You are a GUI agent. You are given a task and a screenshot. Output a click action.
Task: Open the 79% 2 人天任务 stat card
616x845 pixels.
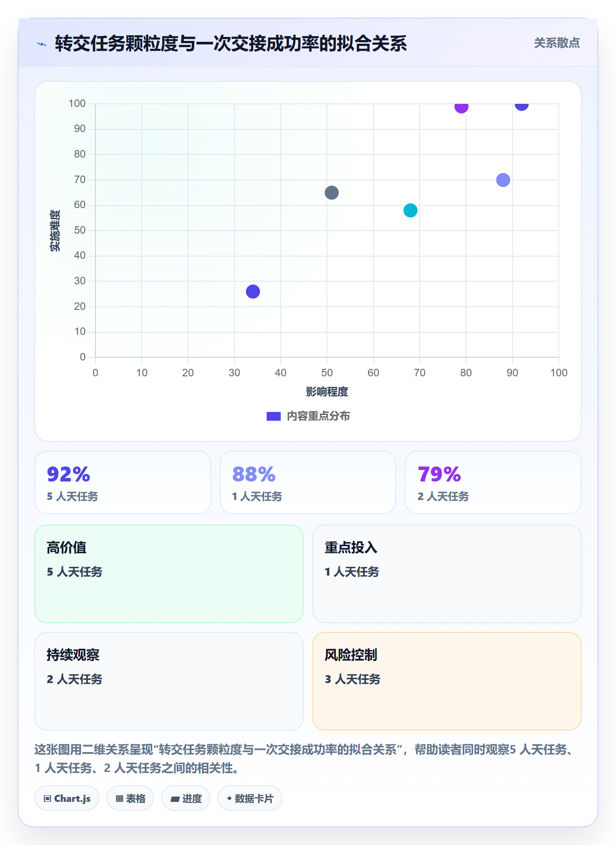click(x=493, y=482)
